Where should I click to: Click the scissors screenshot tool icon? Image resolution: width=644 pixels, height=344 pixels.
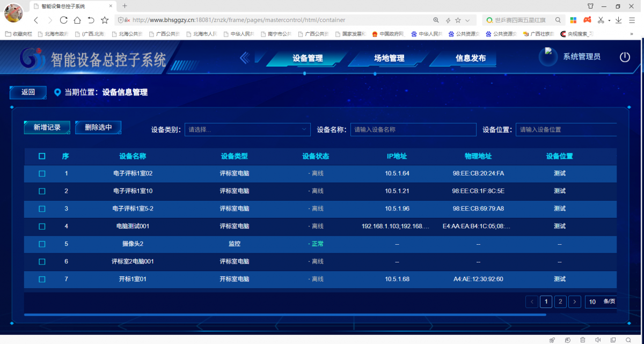[601, 20]
